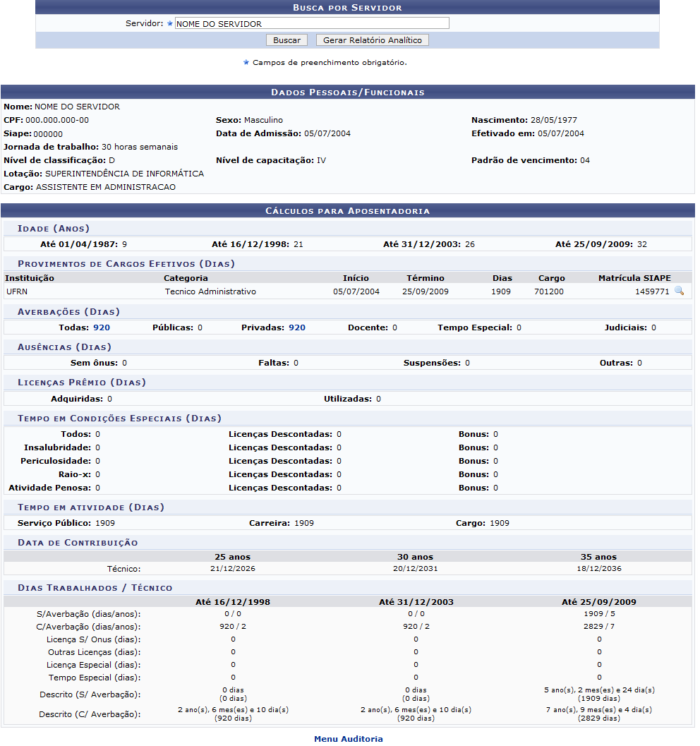Select the Nível de capacitação IV text

271,160
